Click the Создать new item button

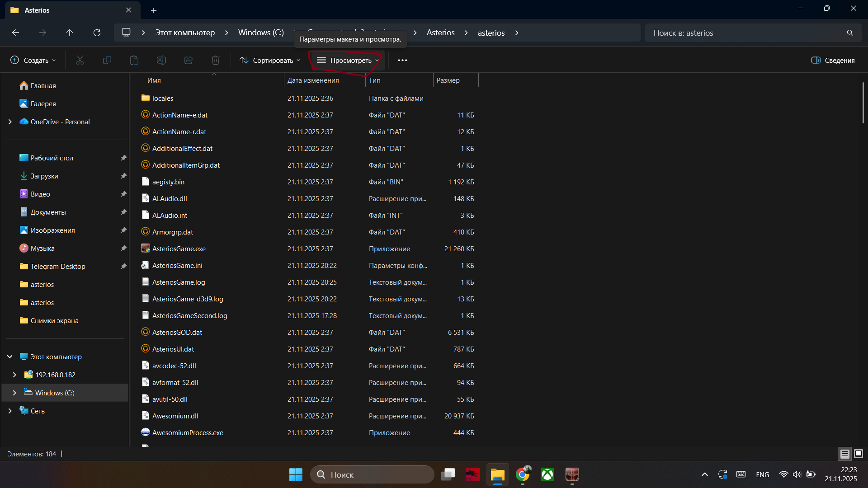coord(33,60)
